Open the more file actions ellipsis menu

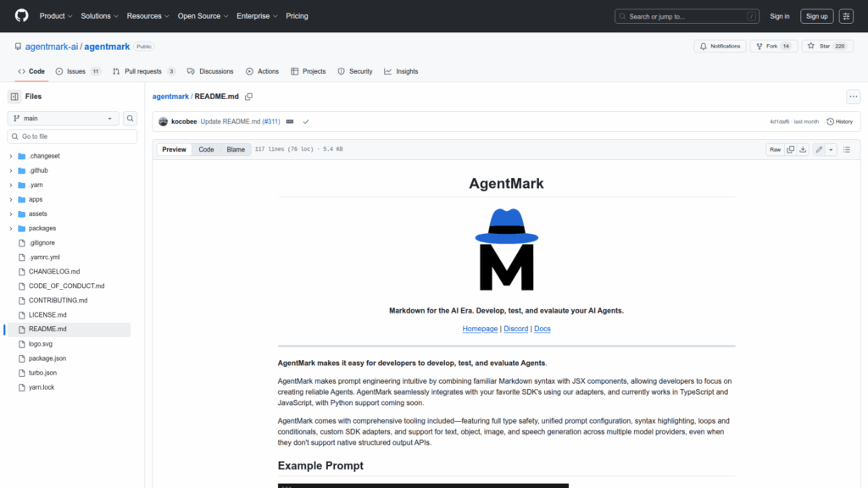(853, 97)
